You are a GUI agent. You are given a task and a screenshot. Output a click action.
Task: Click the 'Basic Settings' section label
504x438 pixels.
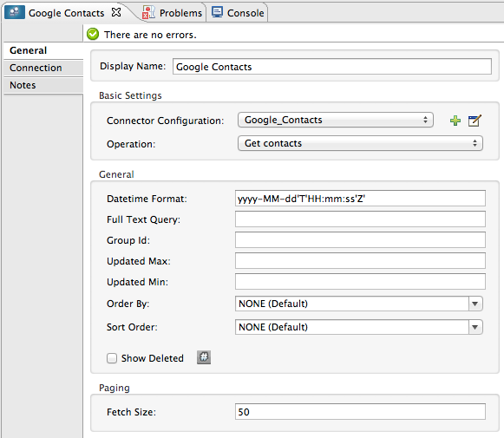pos(130,95)
